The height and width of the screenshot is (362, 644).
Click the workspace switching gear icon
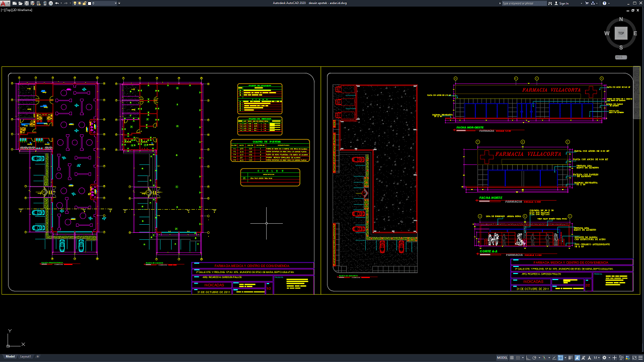point(604,357)
